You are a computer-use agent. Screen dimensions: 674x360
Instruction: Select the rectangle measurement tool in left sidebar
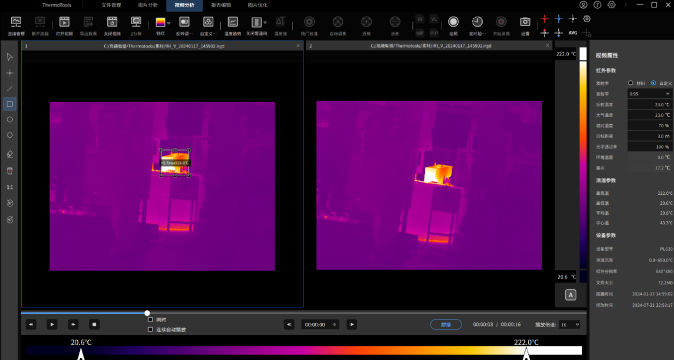click(x=9, y=104)
